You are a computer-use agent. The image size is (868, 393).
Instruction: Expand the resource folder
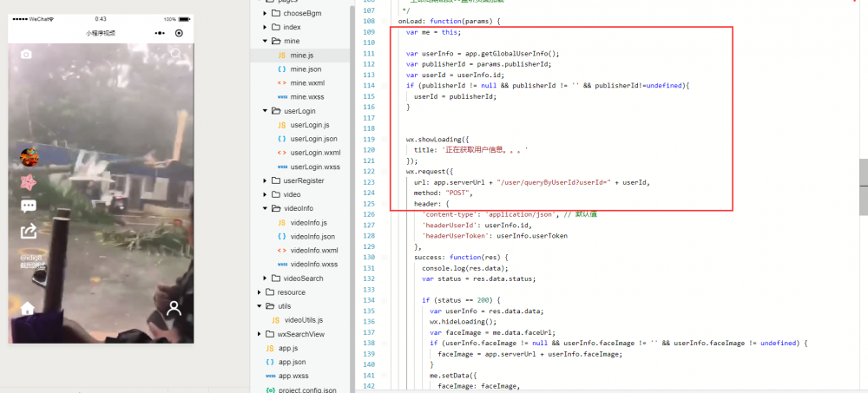259,292
